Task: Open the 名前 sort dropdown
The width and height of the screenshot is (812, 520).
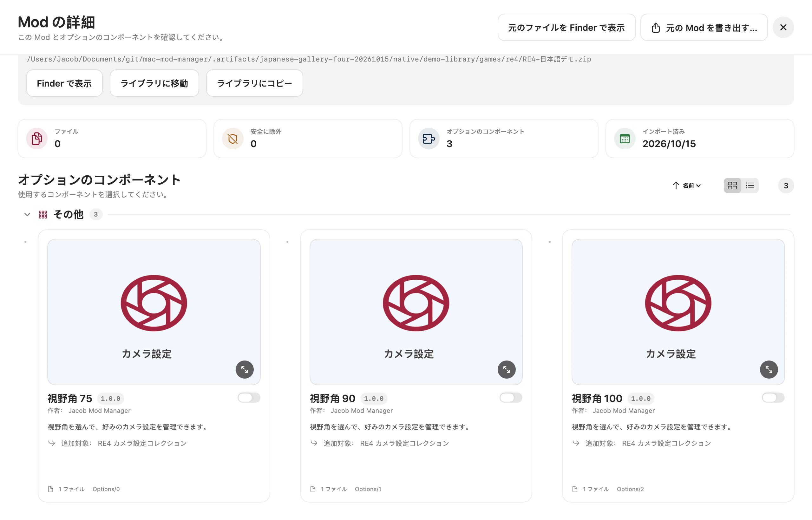Action: tap(692, 185)
